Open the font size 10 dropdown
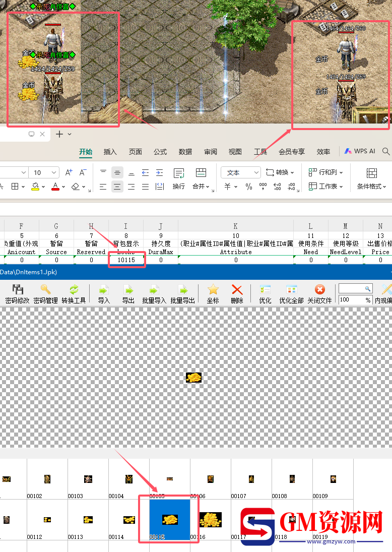Image resolution: width=392 pixels, height=552 pixels. click(x=53, y=172)
